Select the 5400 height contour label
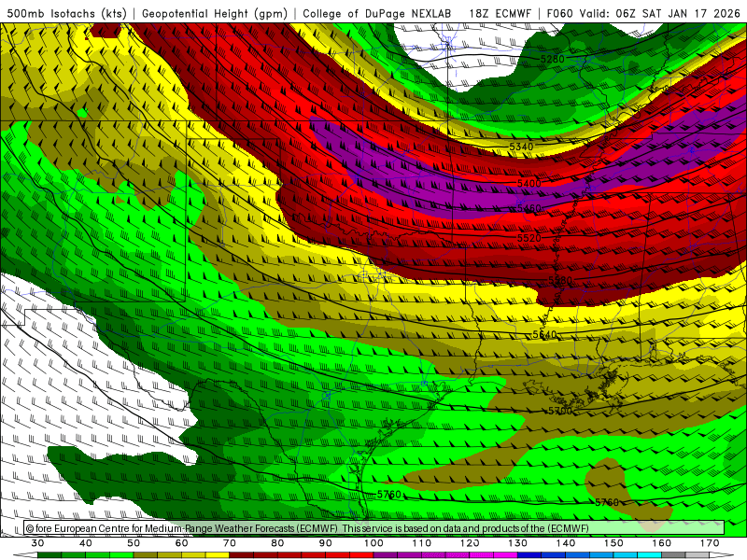This screenshot has height=560, width=747. 529,183
